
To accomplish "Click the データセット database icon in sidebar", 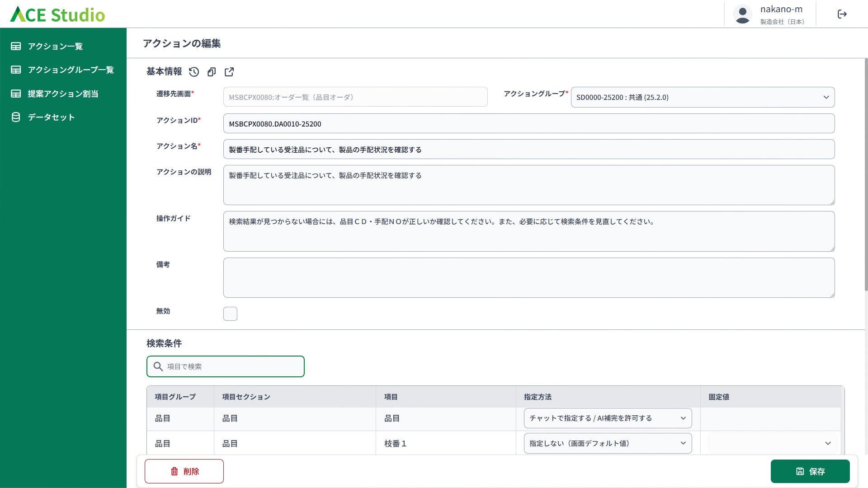I will pos(16,117).
